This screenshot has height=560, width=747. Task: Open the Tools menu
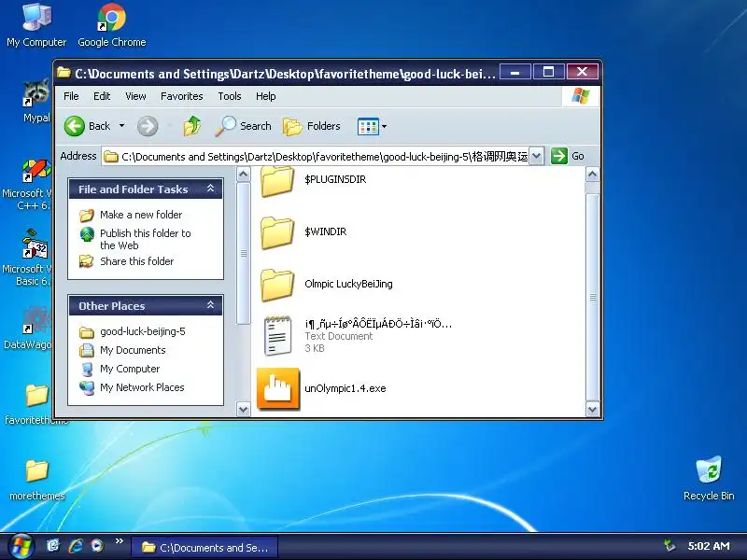[x=230, y=96]
